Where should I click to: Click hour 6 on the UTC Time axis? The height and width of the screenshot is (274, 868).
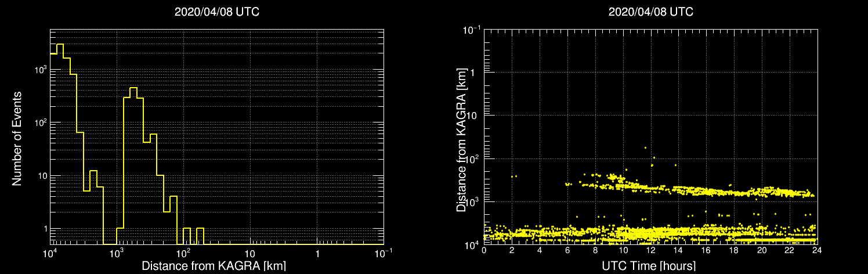[567, 250]
